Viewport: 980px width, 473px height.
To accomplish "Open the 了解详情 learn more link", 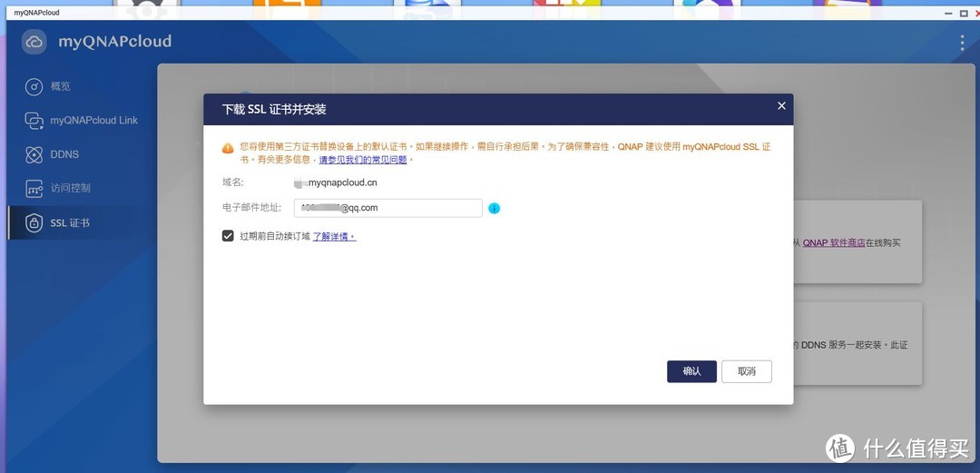I will tap(334, 236).
